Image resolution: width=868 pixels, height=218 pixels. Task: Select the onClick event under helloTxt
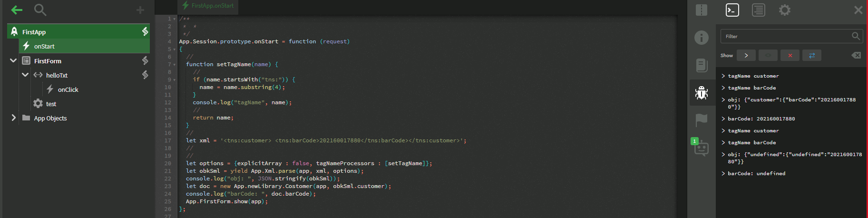pyautogui.click(x=68, y=89)
